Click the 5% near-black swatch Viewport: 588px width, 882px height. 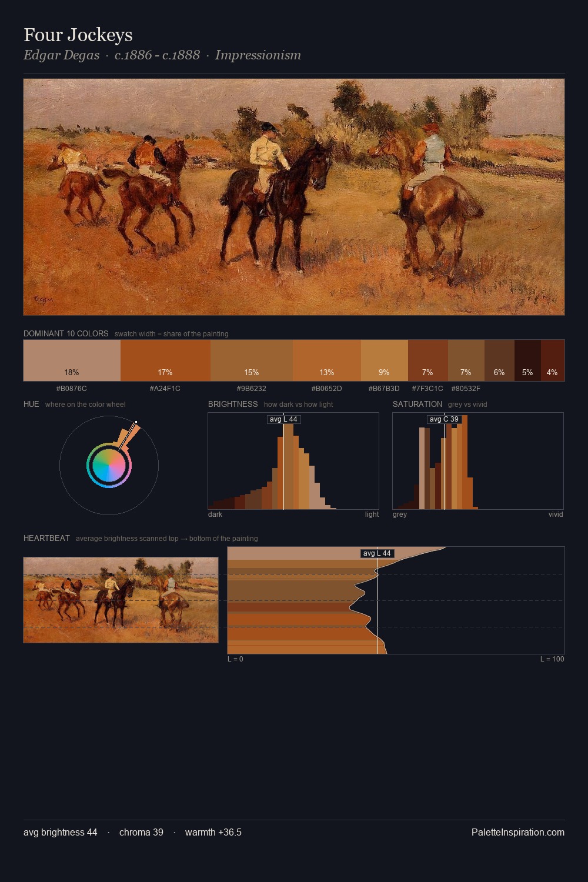point(527,360)
